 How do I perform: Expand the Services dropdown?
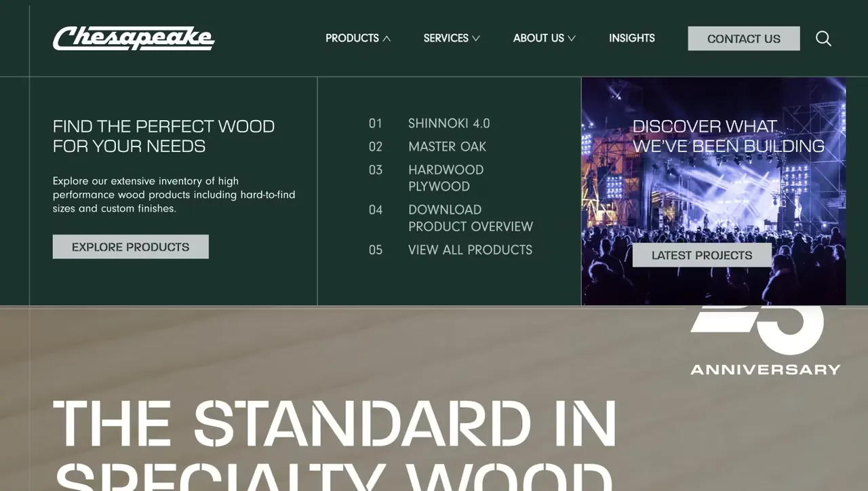(x=452, y=39)
